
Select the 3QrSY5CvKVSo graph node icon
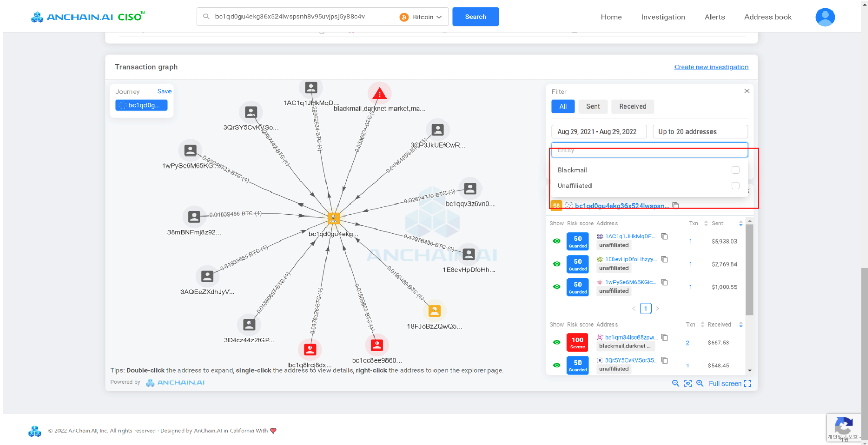pos(251,112)
